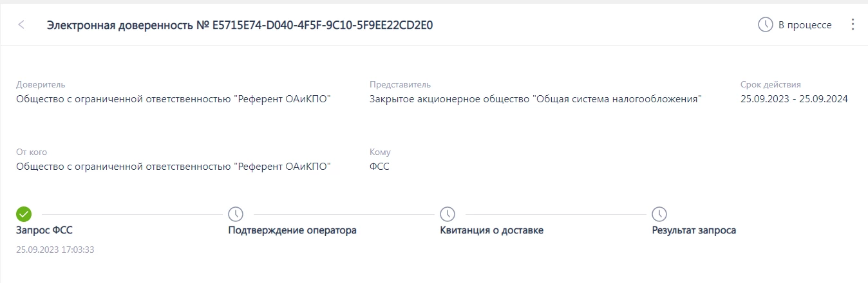The height and width of the screenshot is (283, 868).
Task: Click the validity period dates under Срок действия
Action: tap(794, 99)
